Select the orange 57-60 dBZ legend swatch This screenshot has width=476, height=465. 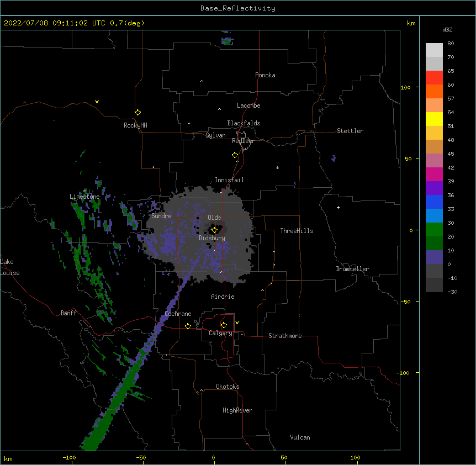pos(434,92)
